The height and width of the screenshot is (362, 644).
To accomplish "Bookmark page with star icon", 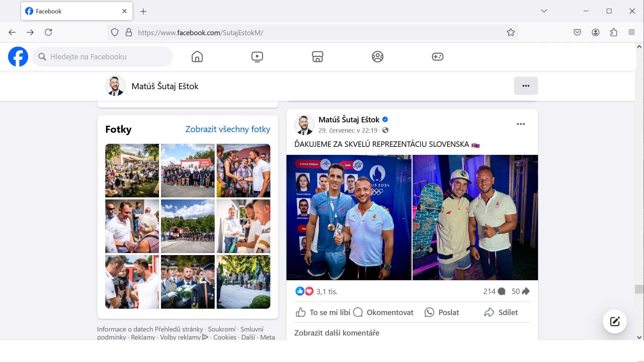I will [x=511, y=33].
